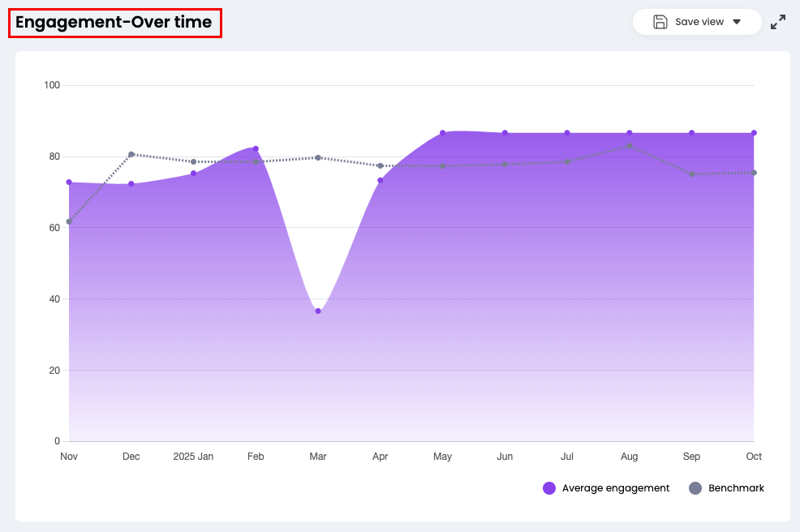
Task: Toggle the Average engagement series label
Action: point(615,488)
